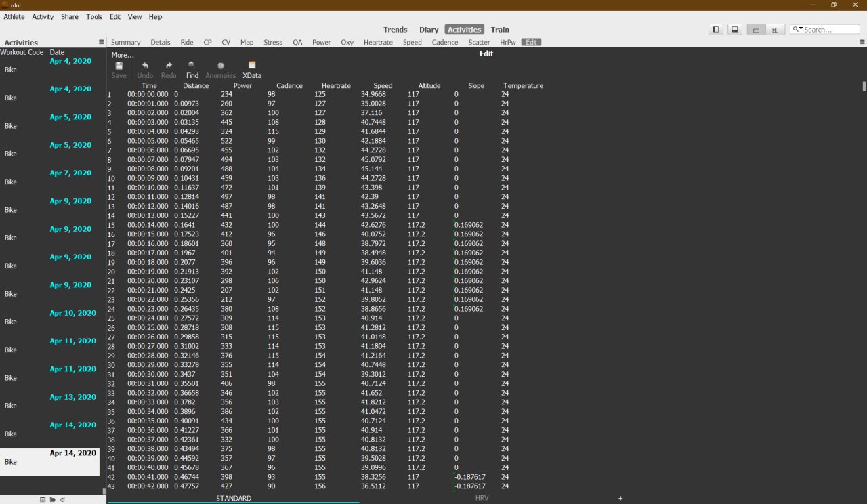
Task: Open the XData tool
Action: pos(252,70)
